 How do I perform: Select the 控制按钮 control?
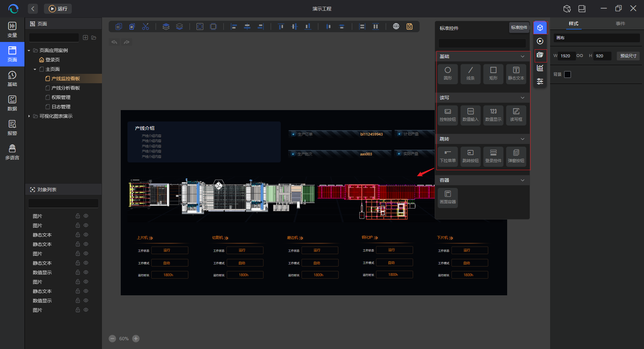448,115
